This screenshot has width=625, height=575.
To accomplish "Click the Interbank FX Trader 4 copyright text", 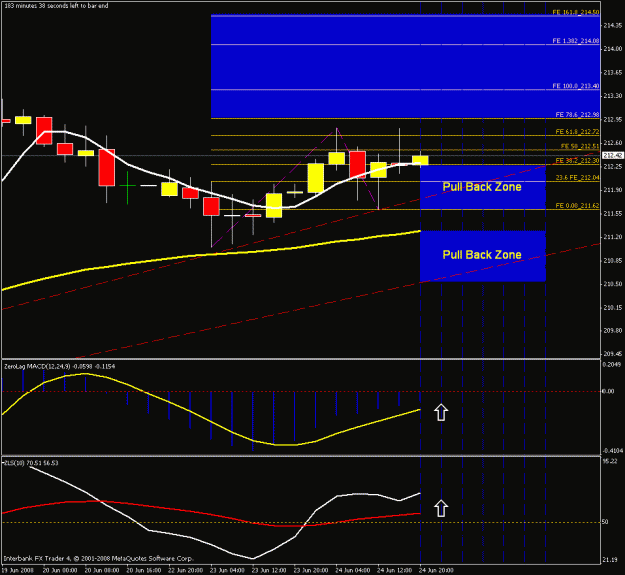I will point(99,559).
